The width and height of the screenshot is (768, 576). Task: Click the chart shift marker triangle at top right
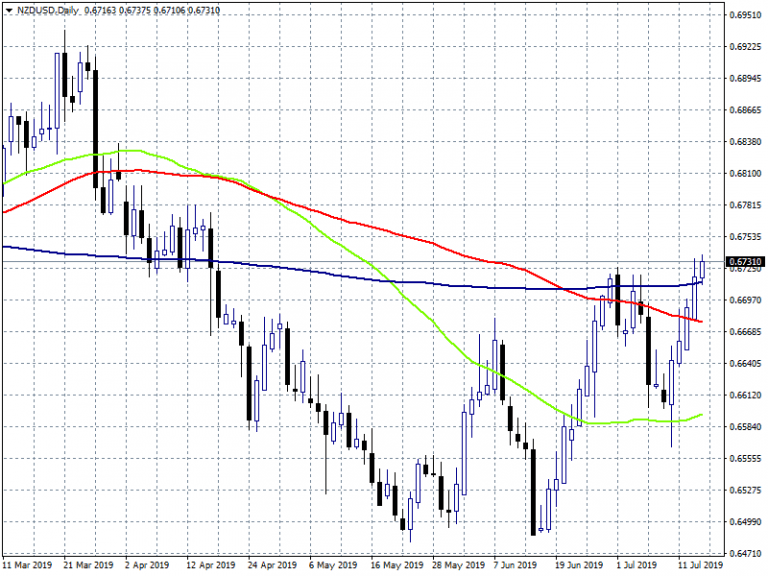712,11
